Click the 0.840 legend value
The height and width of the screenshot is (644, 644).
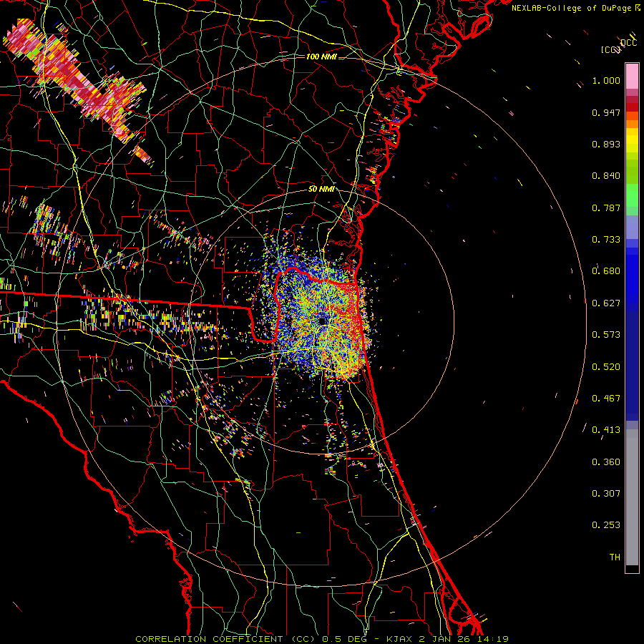tap(606, 176)
